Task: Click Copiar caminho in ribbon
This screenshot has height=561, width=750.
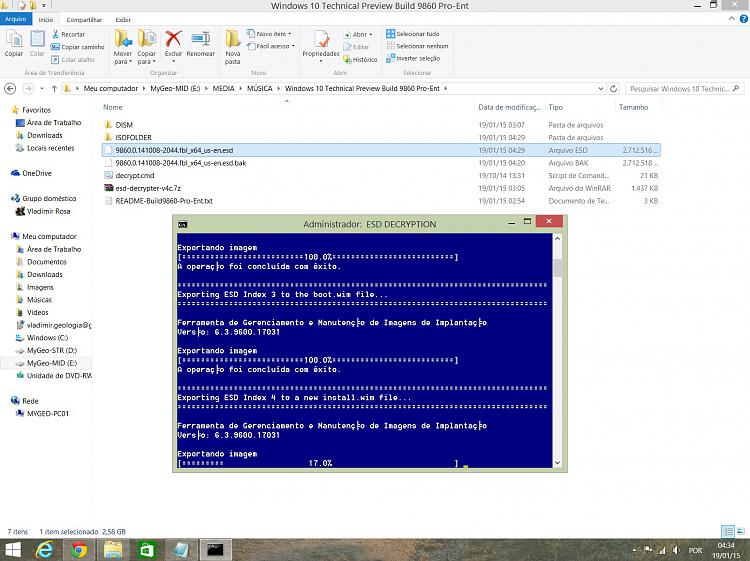Action: point(77,47)
